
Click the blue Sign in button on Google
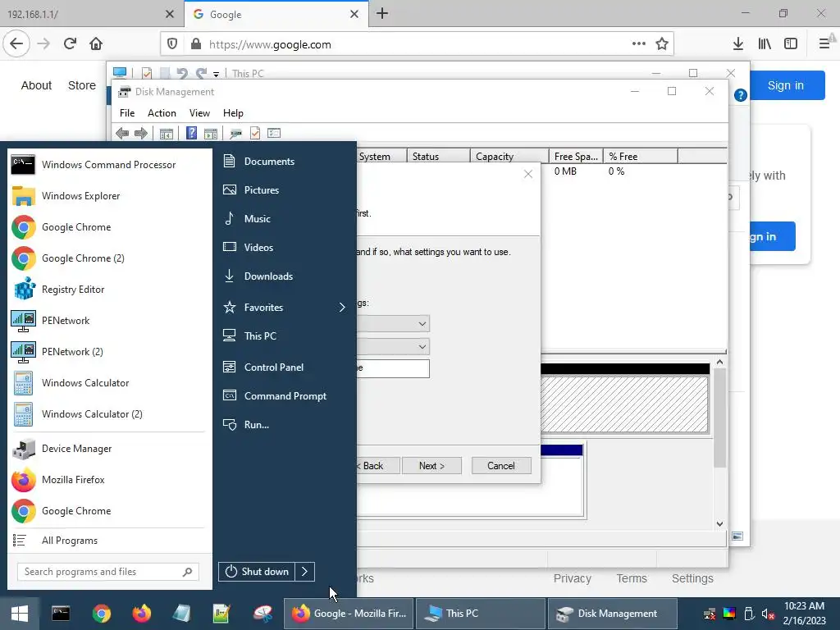click(785, 85)
